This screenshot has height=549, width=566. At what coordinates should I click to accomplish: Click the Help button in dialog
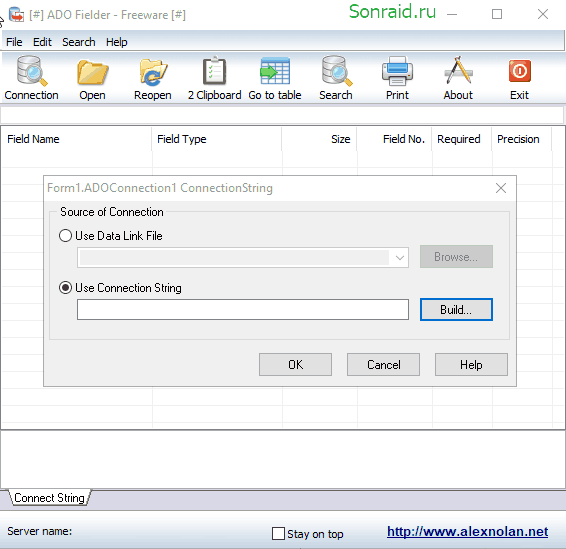(471, 365)
